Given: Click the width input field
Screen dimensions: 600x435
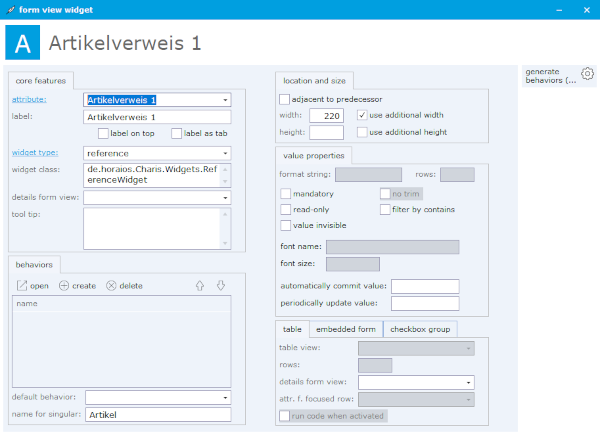Looking at the screenshot, I should tap(326, 115).
